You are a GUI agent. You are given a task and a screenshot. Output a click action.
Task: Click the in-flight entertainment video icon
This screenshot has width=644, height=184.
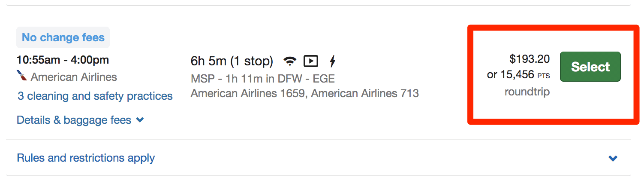[311, 61]
